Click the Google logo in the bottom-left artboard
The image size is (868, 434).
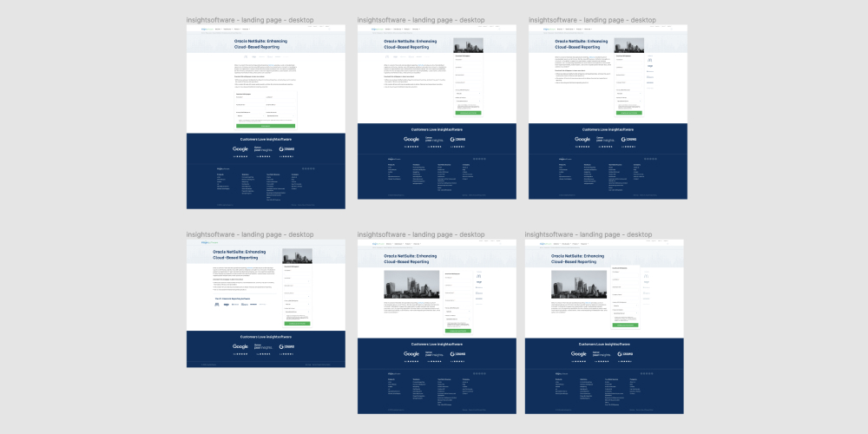pos(240,346)
